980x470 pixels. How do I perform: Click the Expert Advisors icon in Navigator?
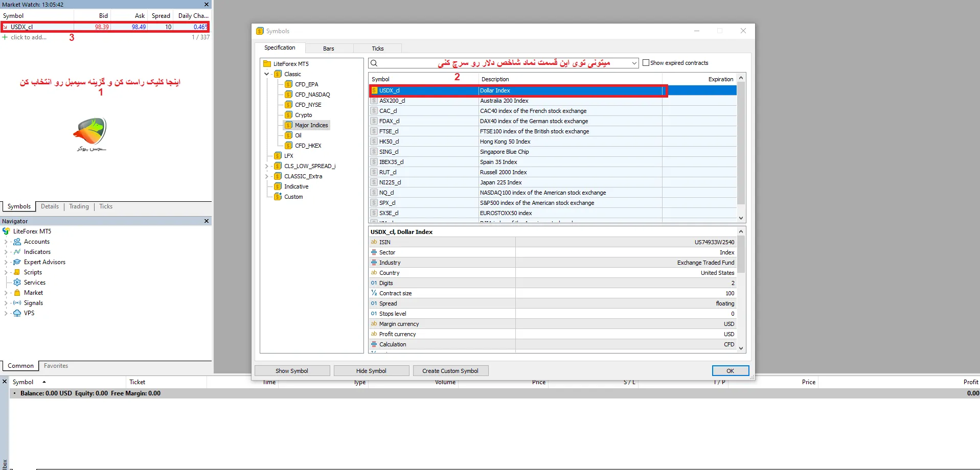[17, 262]
